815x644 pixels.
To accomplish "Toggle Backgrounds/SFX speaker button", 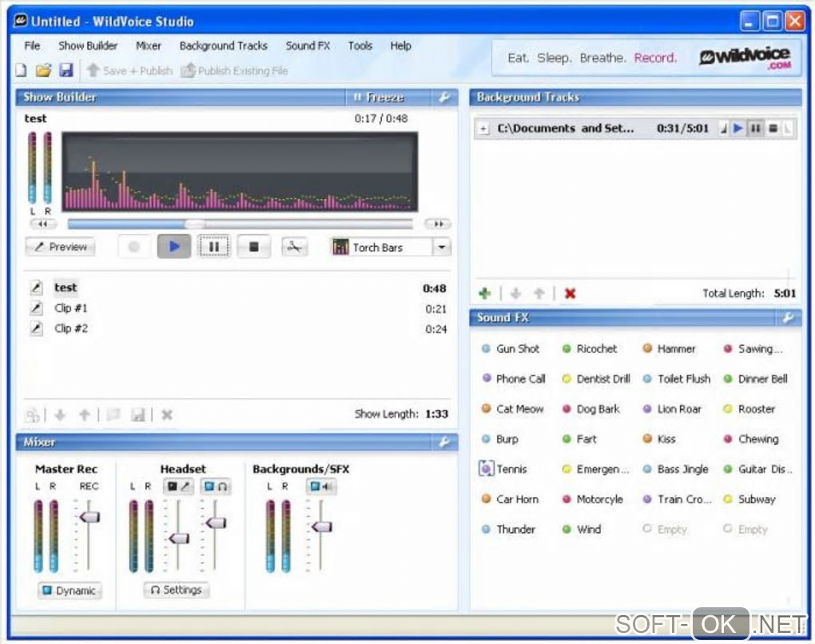I will pos(320,487).
